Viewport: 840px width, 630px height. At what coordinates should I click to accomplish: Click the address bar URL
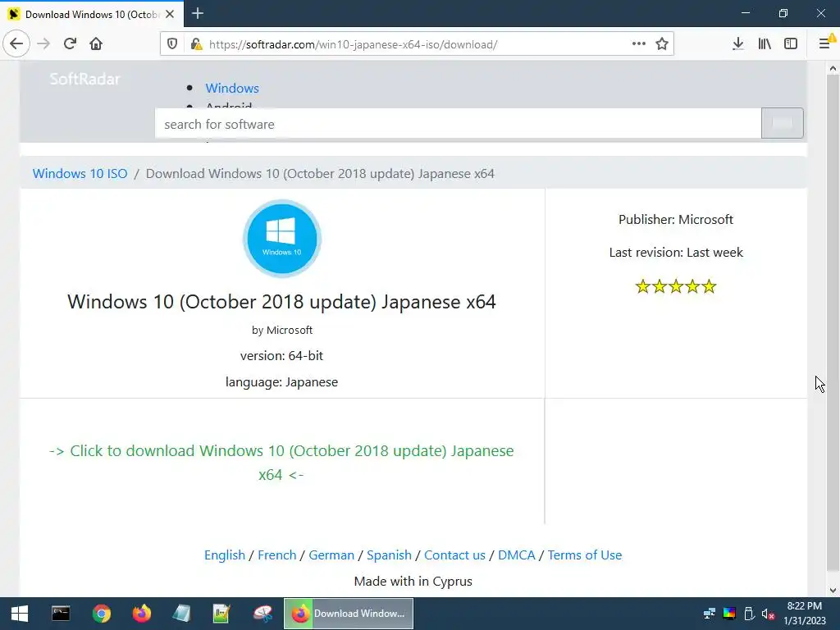click(353, 44)
